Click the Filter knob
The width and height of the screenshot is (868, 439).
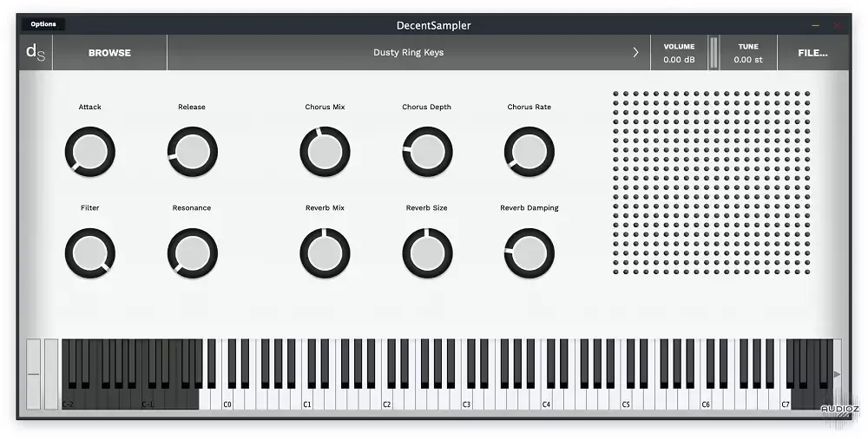[89, 253]
